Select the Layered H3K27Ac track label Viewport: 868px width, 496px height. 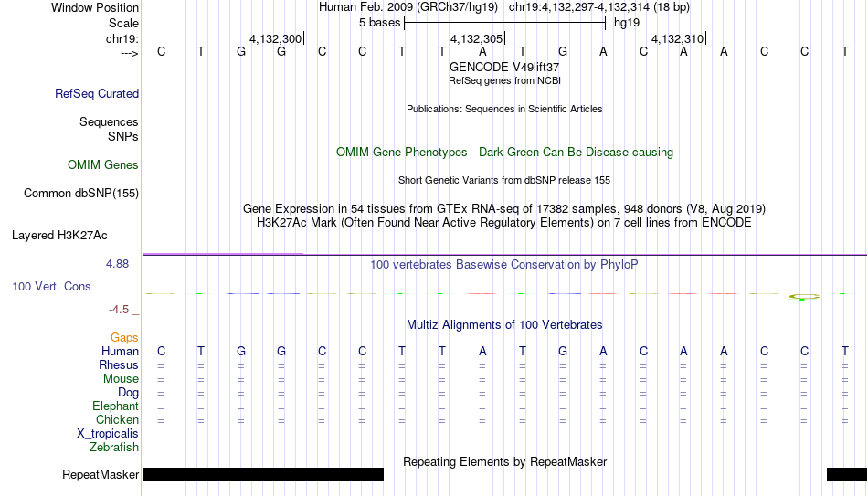point(59,236)
